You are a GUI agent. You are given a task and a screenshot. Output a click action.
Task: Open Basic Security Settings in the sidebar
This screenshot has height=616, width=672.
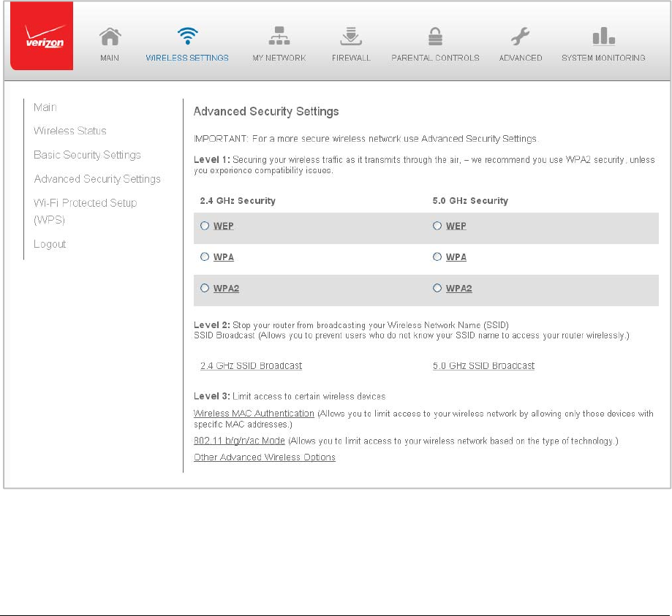(87, 155)
